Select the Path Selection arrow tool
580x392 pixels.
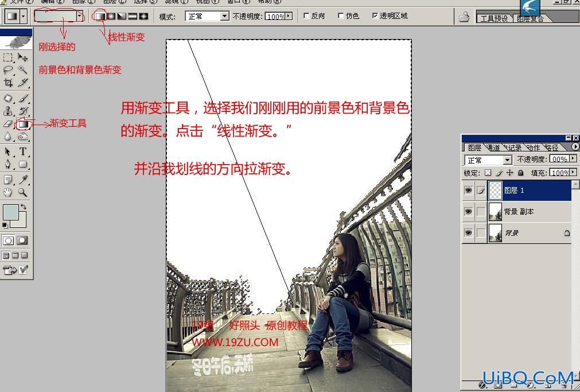(8, 152)
